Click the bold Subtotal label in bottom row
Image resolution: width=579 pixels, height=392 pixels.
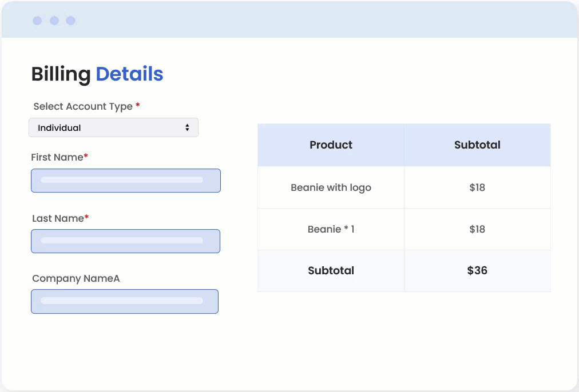[331, 271]
